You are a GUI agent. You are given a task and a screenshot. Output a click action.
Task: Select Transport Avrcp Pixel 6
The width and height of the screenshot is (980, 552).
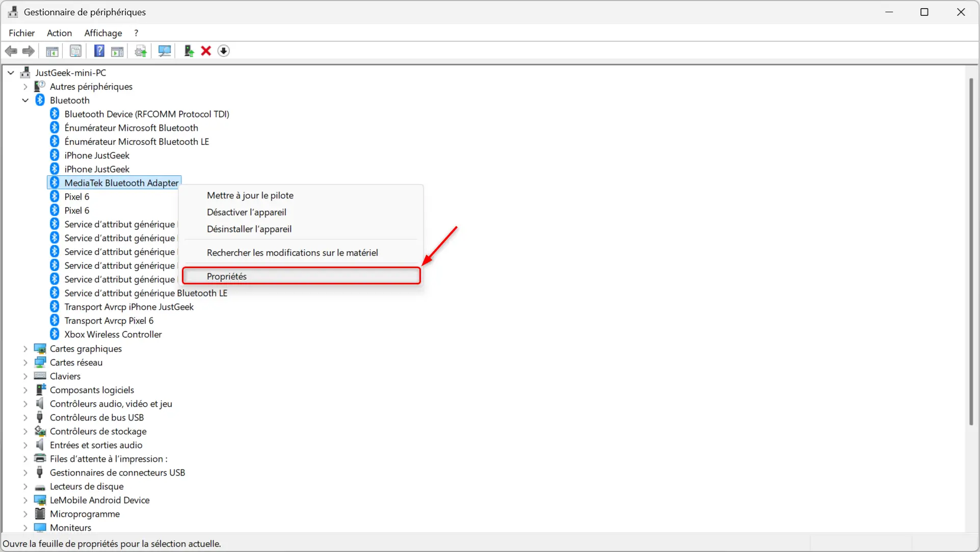pos(109,321)
